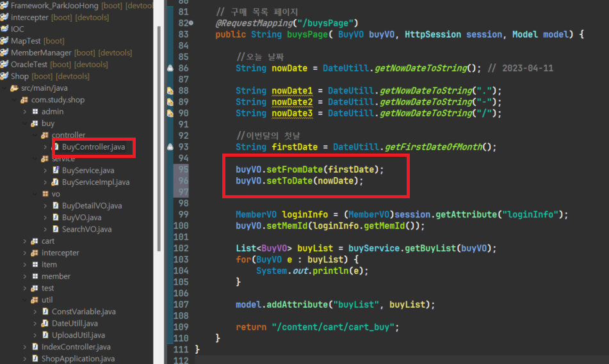Click HttpSession parameter type
The height and width of the screenshot is (364, 609).
pos(433,35)
